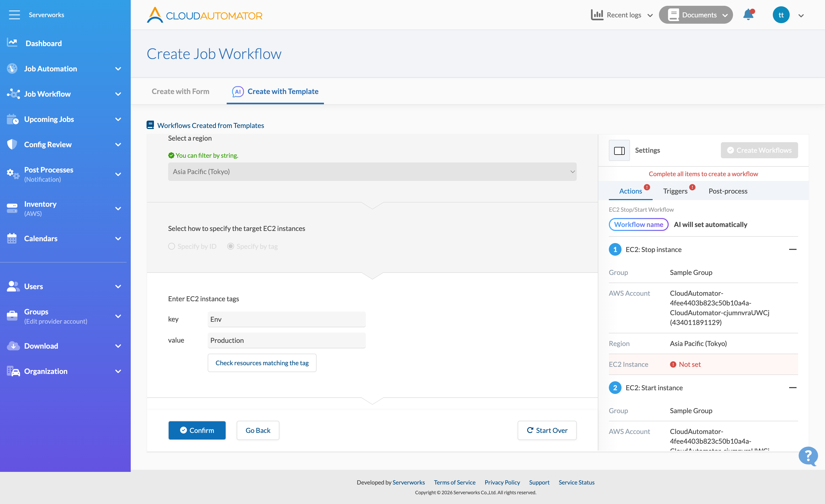Click the Download cloud icon
The width and height of the screenshot is (825, 504).
(x=13, y=346)
